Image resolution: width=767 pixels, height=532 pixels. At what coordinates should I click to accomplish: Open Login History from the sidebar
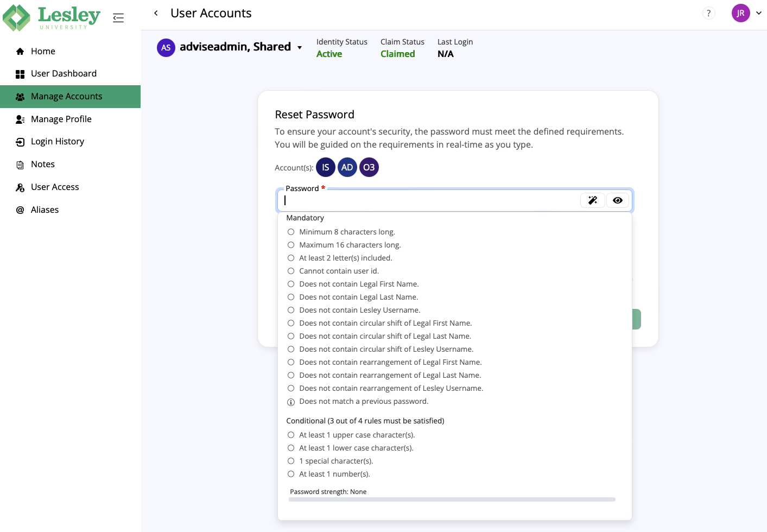click(x=57, y=141)
